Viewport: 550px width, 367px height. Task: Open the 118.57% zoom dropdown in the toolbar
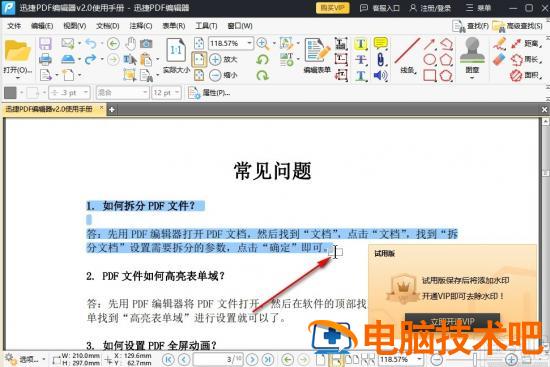[x=249, y=43]
